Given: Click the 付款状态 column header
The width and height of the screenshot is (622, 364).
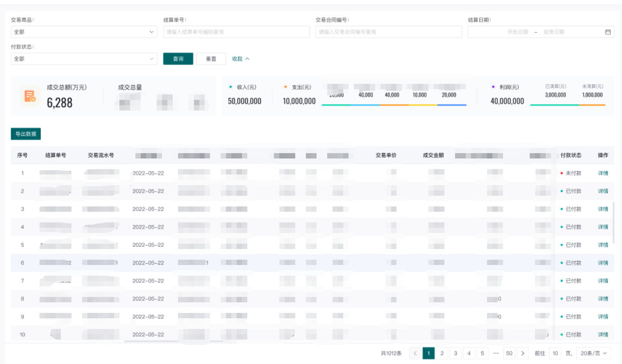Looking at the screenshot, I should [571, 155].
